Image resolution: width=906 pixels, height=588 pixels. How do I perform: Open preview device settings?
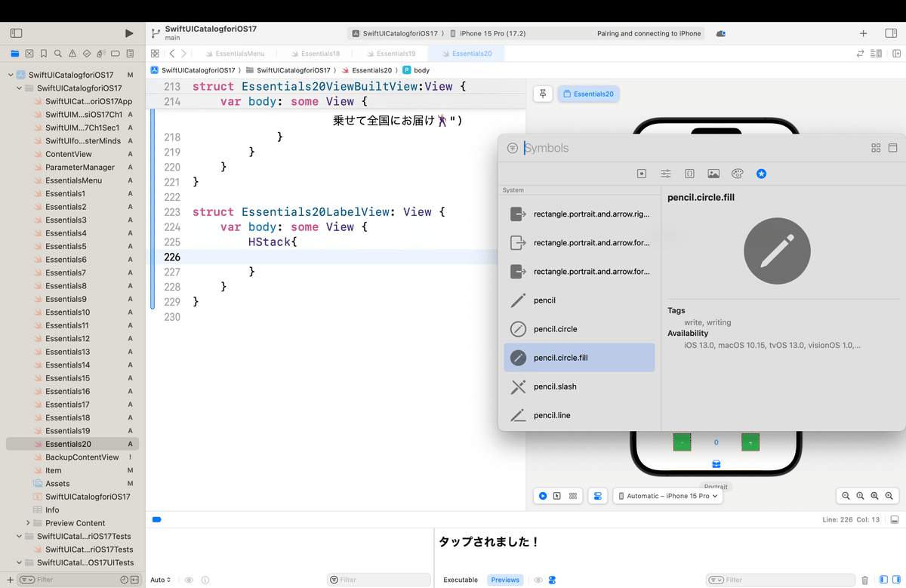[597, 496]
